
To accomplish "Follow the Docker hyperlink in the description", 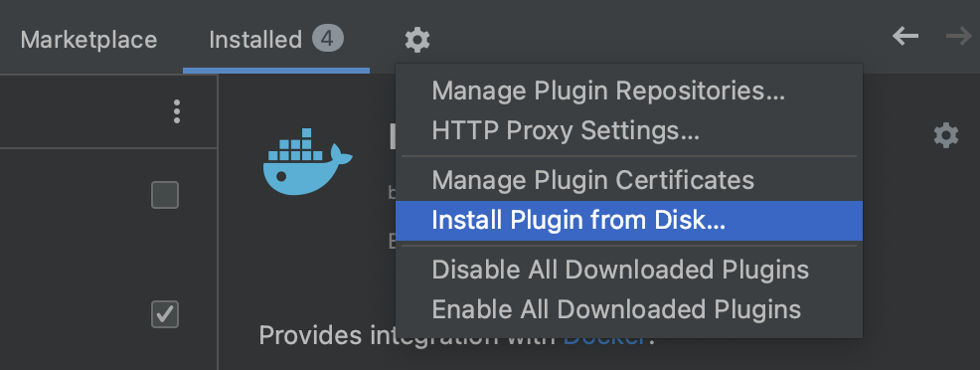I will tap(604, 342).
